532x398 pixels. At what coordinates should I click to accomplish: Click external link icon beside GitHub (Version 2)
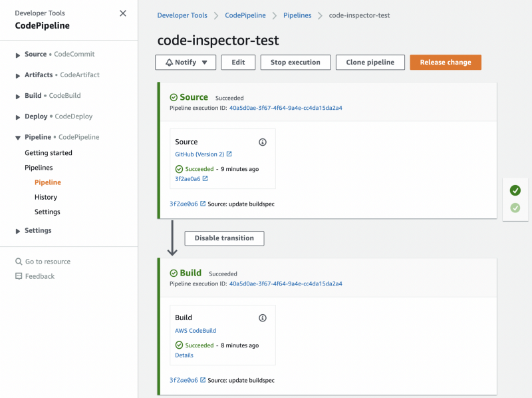pos(229,154)
